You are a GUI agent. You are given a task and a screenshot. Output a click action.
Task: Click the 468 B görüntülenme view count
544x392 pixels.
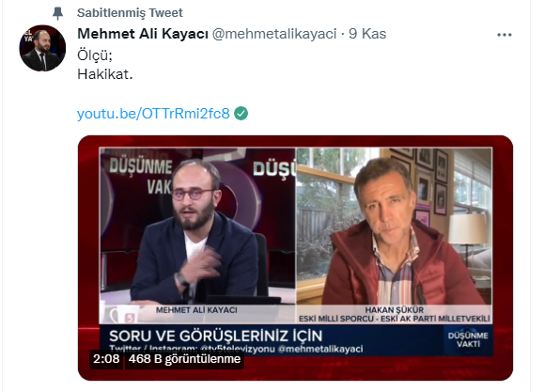point(184,359)
